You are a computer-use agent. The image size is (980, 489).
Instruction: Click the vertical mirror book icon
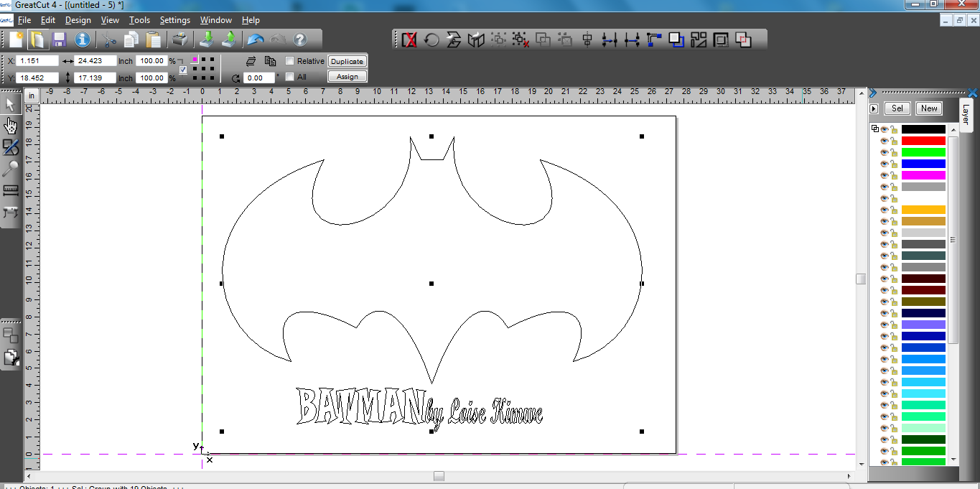pos(476,40)
